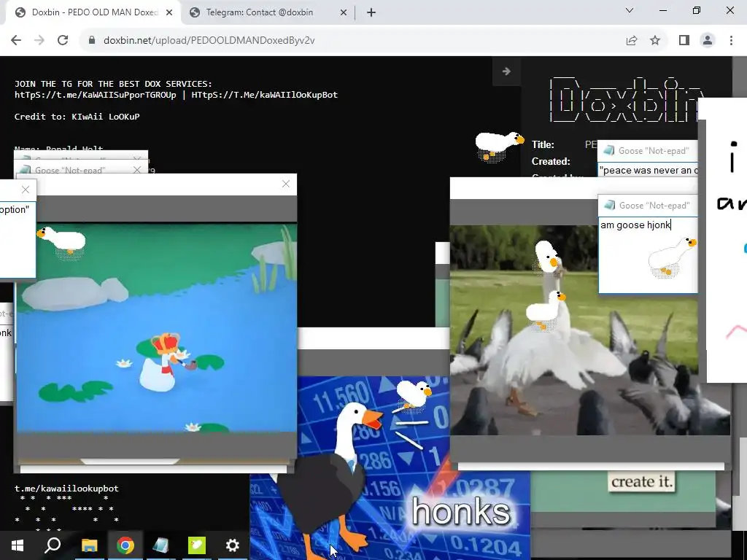Open a new tab with the plus button
Viewport: 747px width, 560px height.
371,13
